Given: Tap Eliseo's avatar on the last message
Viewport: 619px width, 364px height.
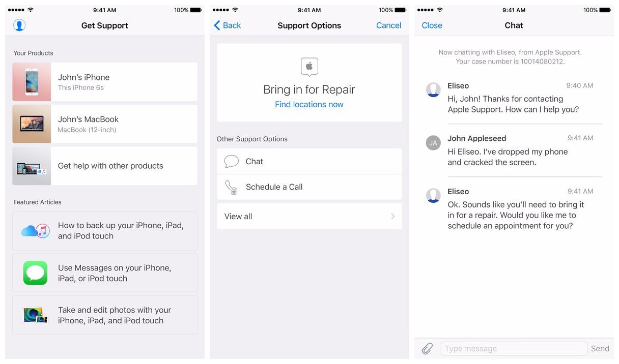Looking at the screenshot, I should 433,195.
